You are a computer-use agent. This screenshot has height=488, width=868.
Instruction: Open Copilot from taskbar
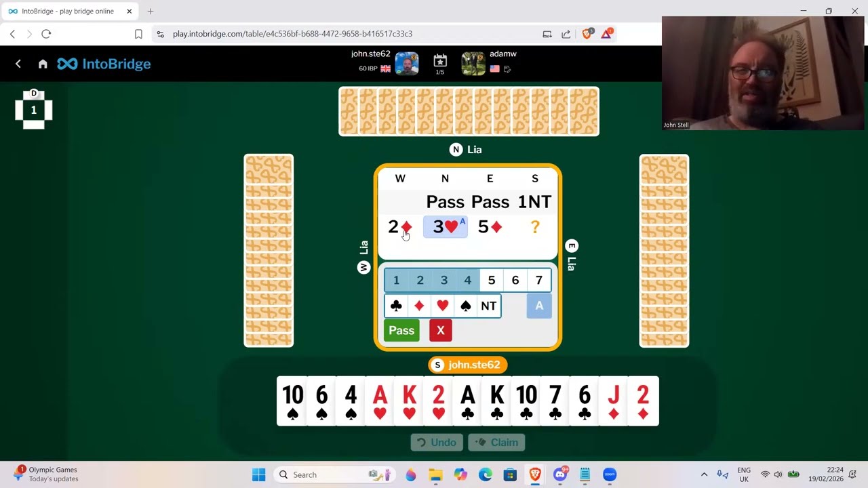(x=460, y=474)
